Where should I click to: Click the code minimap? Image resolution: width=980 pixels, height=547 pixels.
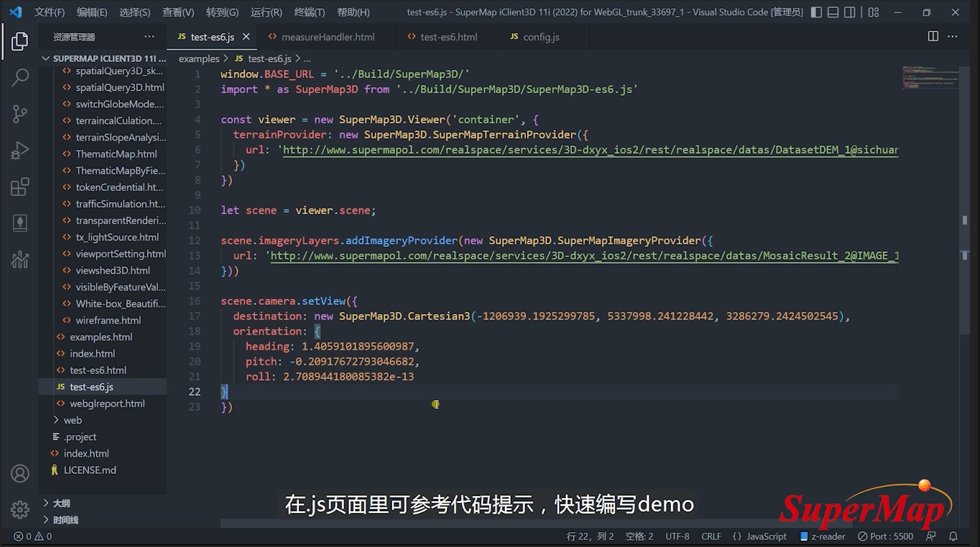pos(930,78)
